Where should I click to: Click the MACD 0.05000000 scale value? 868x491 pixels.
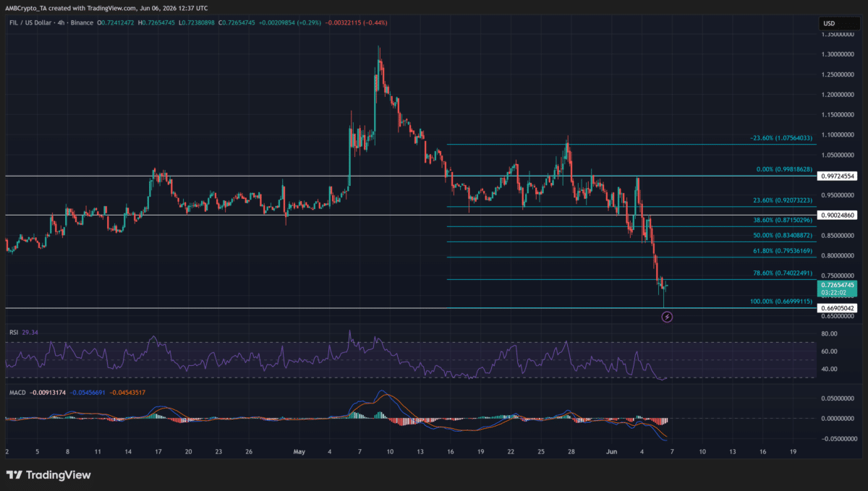(x=838, y=398)
